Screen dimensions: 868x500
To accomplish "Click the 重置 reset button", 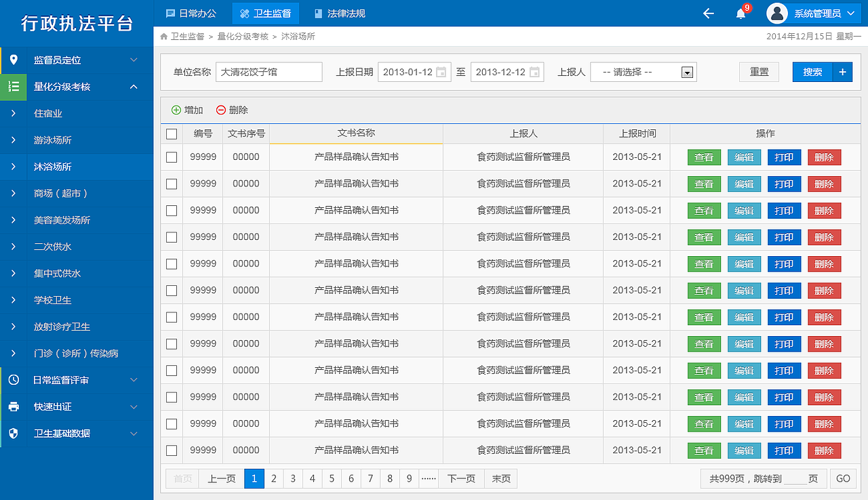I will click(759, 71).
